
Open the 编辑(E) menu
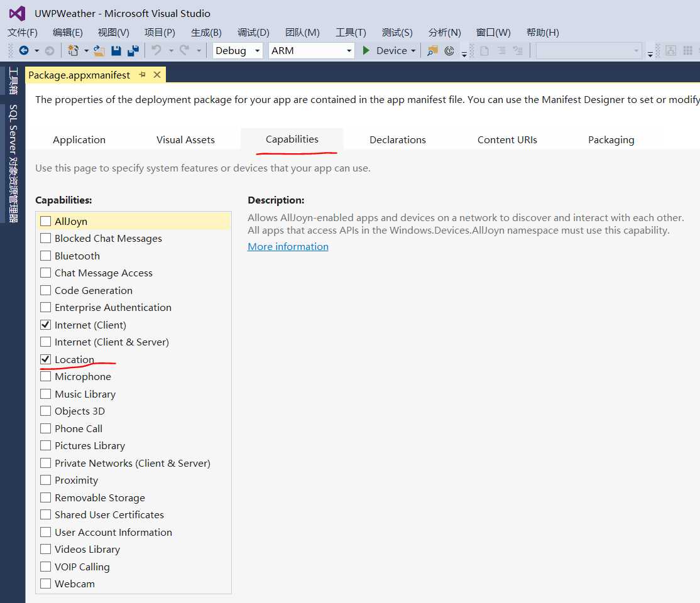[68, 33]
